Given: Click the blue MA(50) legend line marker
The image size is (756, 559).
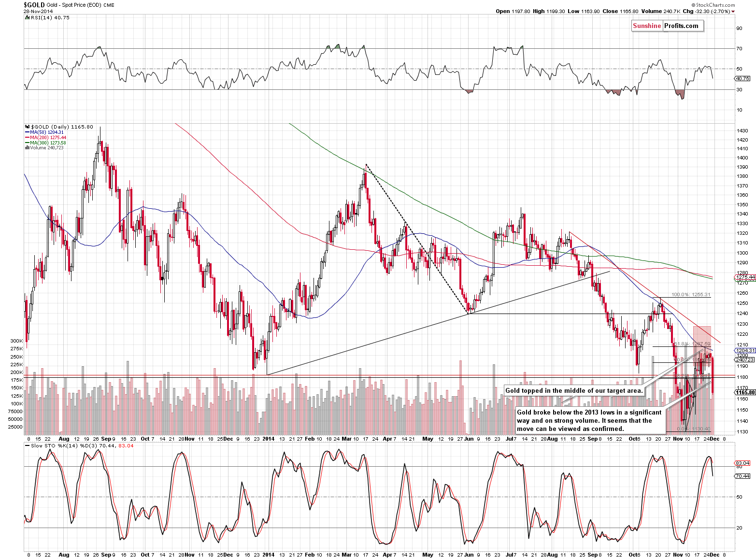Looking at the screenshot, I should coord(27,132).
